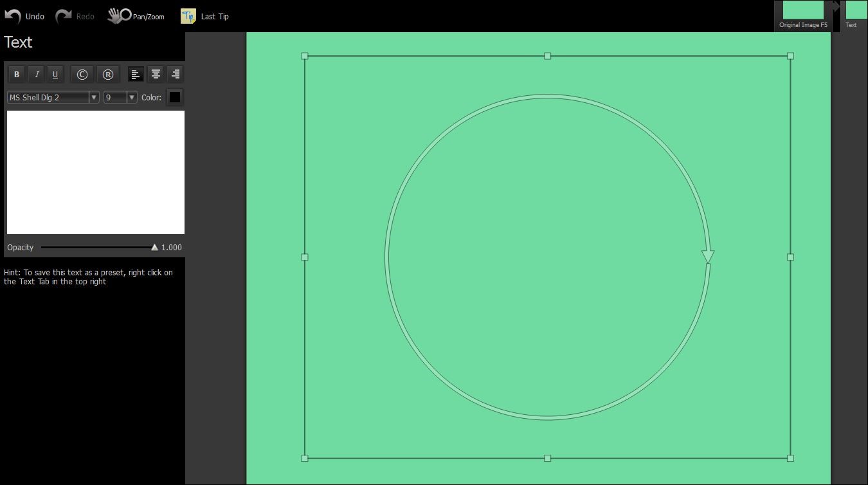Click the bottom-center text box handle
Viewport: 868px width, 485px height.
tap(548, 458)
